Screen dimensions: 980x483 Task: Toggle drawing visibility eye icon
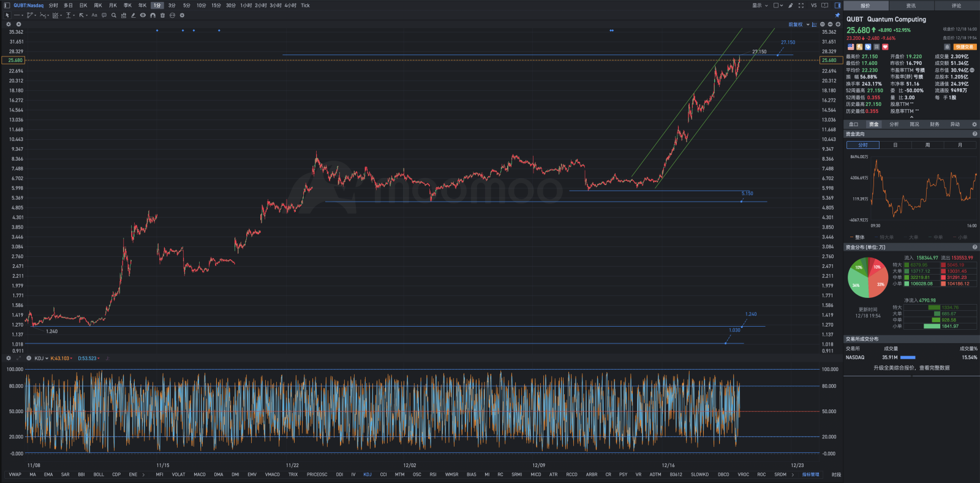click(x=143, y=15)
